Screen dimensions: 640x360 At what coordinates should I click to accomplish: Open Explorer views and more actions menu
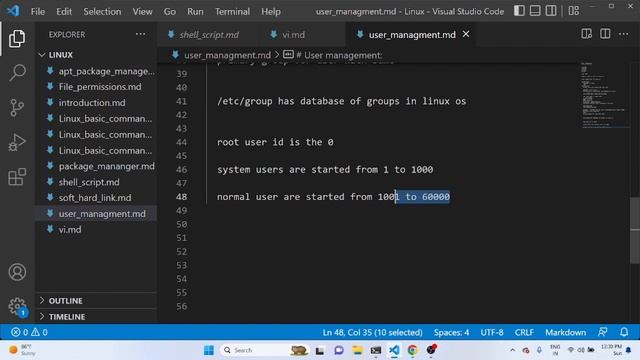140,34
